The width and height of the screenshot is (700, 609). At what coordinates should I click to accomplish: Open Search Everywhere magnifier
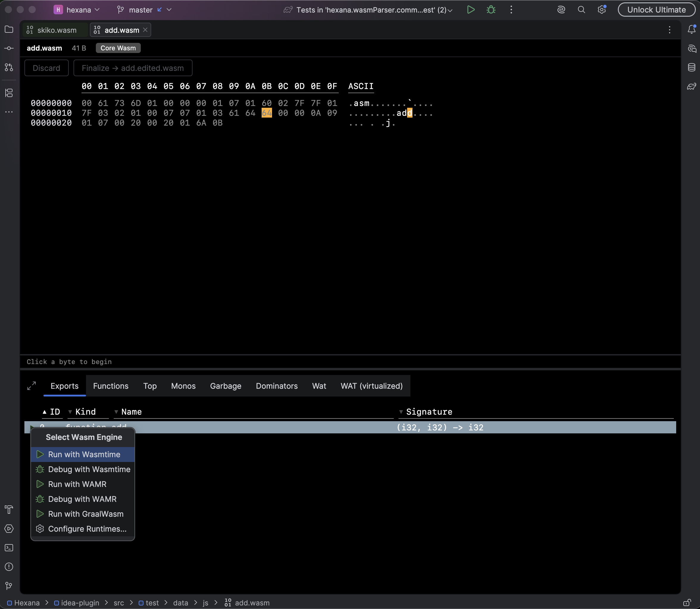pyautogui.click(x=582, y=10)
